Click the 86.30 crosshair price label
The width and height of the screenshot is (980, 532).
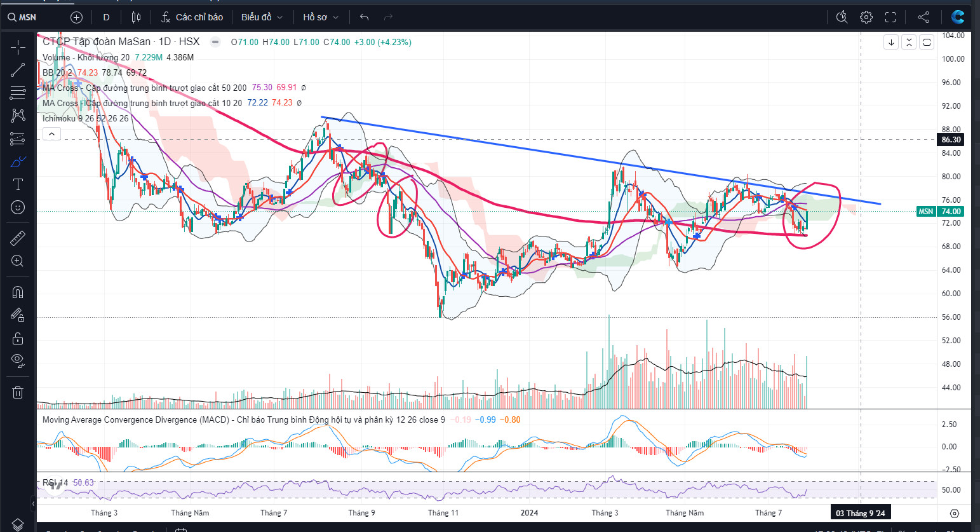click(x=951, y=140)
